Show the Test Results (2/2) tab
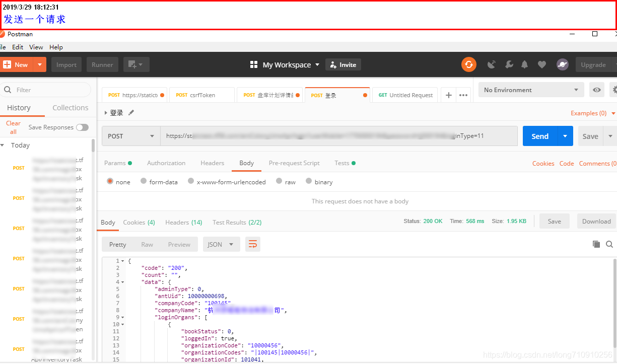The image size is (617, 364). pyautogui.click(x=237, y=222)
